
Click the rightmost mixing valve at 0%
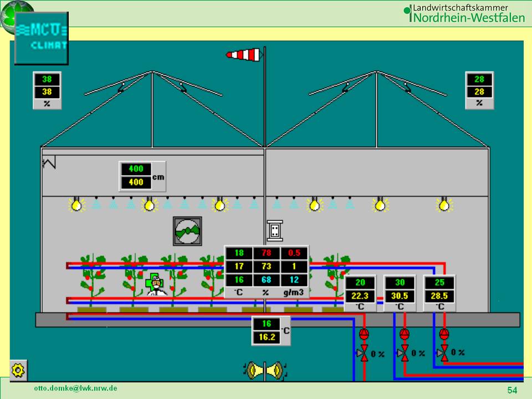click(443, 352)
